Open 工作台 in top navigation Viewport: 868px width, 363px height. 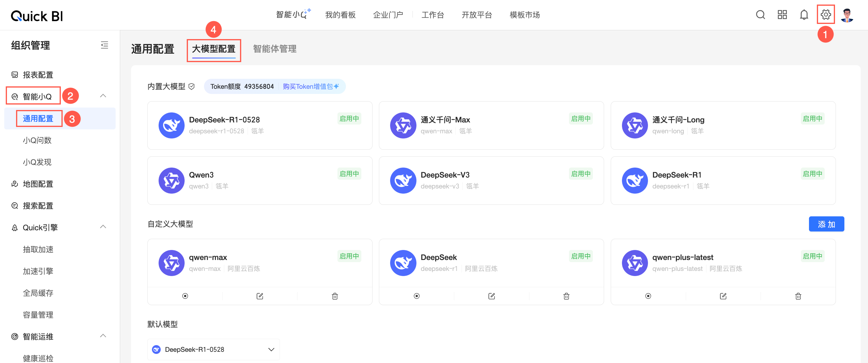click(432, 15)
